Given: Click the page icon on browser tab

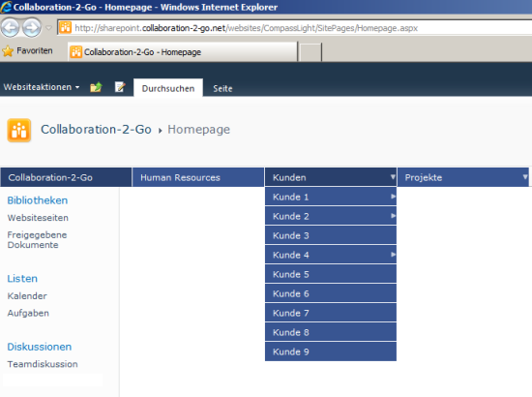Looking at the screenshot, I should point(76,52).
